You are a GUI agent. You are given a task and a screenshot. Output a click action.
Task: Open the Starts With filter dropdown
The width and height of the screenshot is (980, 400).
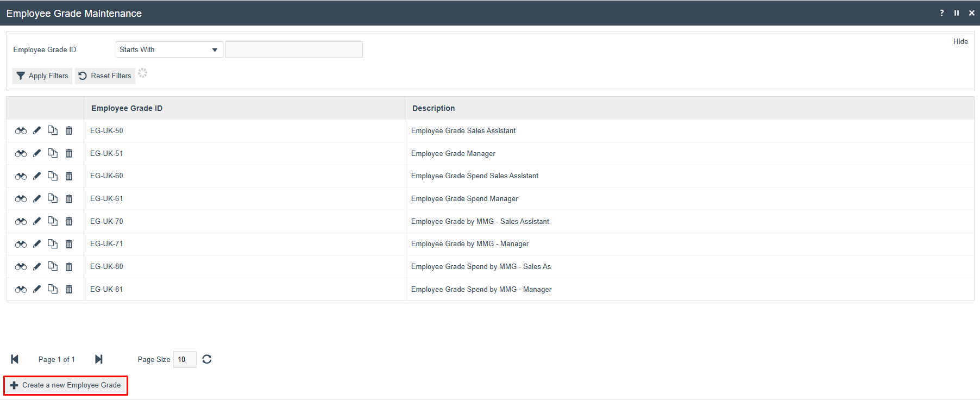coord(169,49)
